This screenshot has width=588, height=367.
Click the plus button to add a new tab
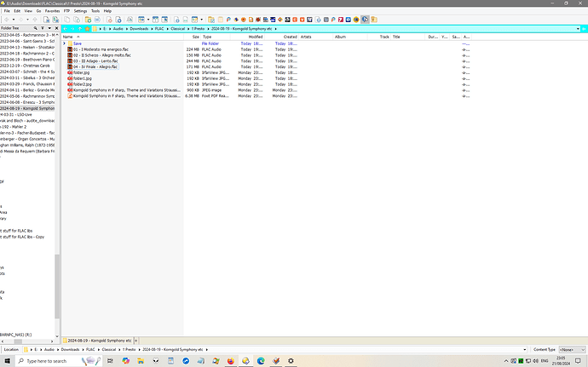pyautogui.click(x=136, y=341)
